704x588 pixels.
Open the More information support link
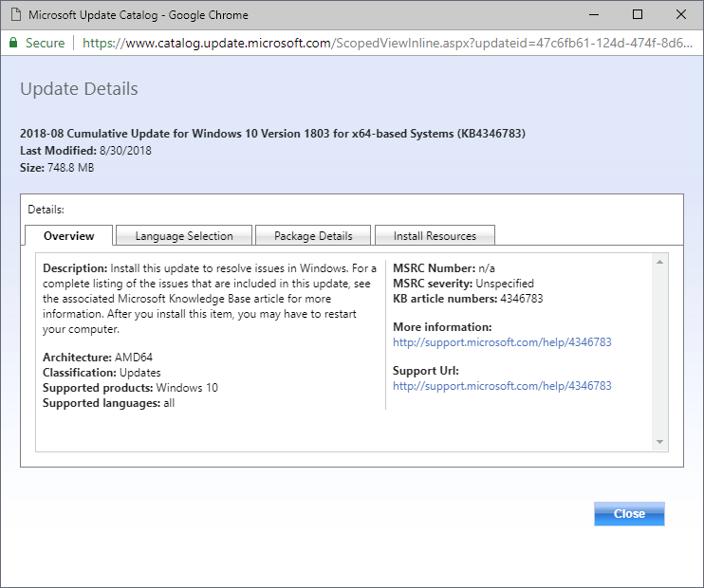[x=502, y=342]
